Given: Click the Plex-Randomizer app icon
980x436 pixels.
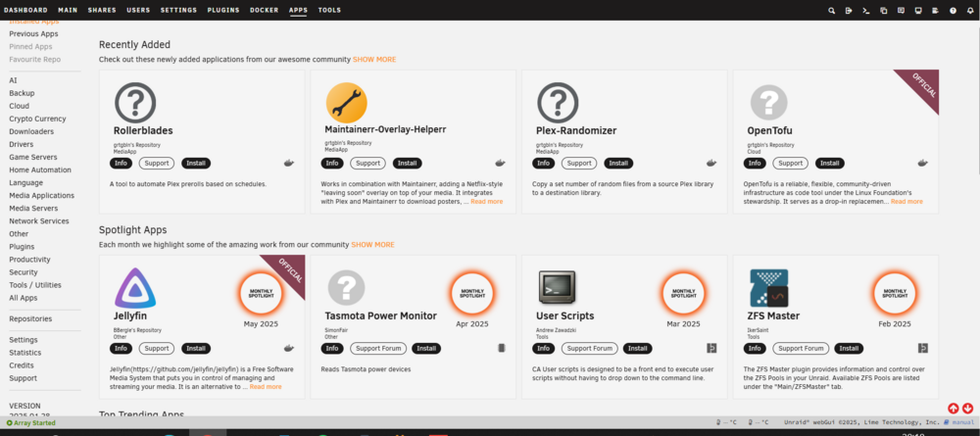Looking at the screenshot, I should pos(558,103).
